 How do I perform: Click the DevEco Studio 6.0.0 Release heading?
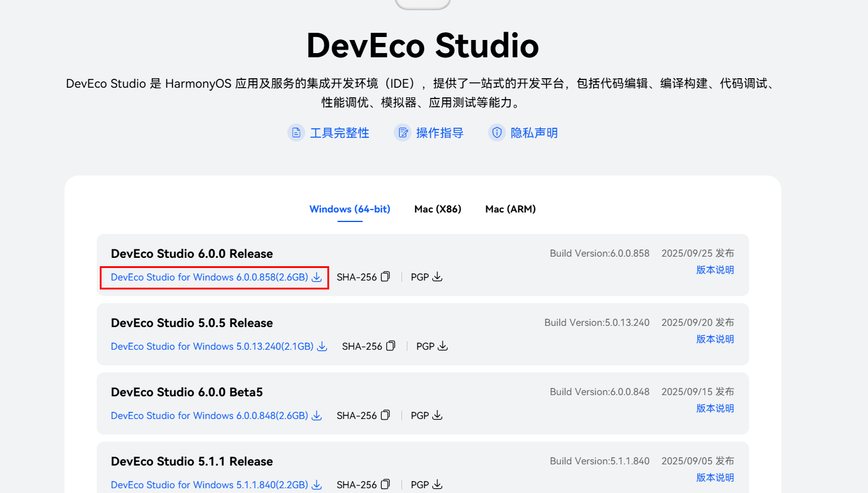pos(192,254)
